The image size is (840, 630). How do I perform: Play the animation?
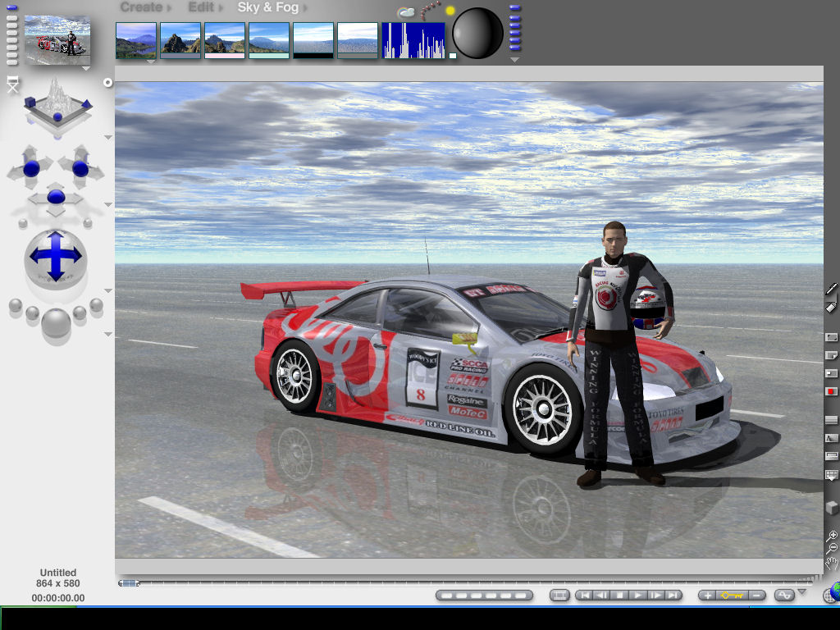tap(637, 596)
